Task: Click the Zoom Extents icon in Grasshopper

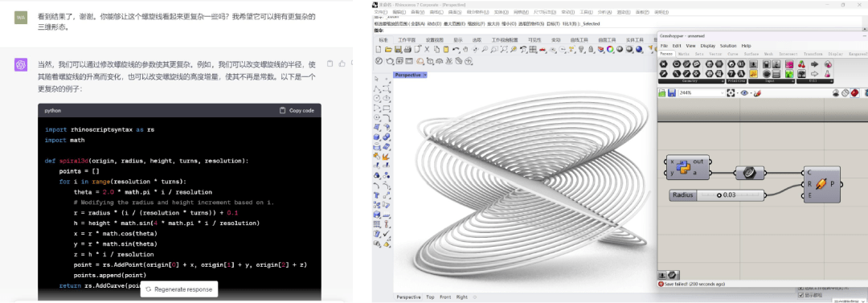Action: (x=731, y=93)
